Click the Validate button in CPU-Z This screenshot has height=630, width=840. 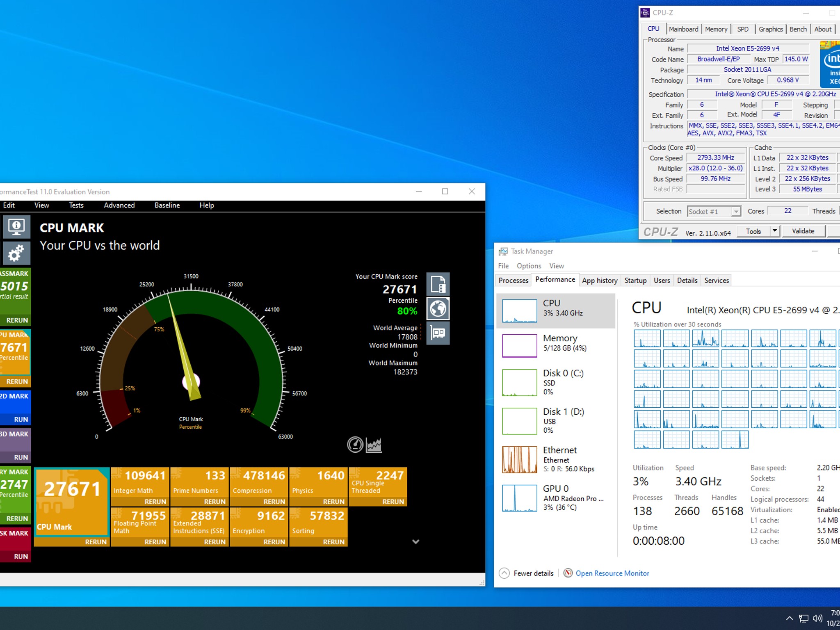[803, 231]
